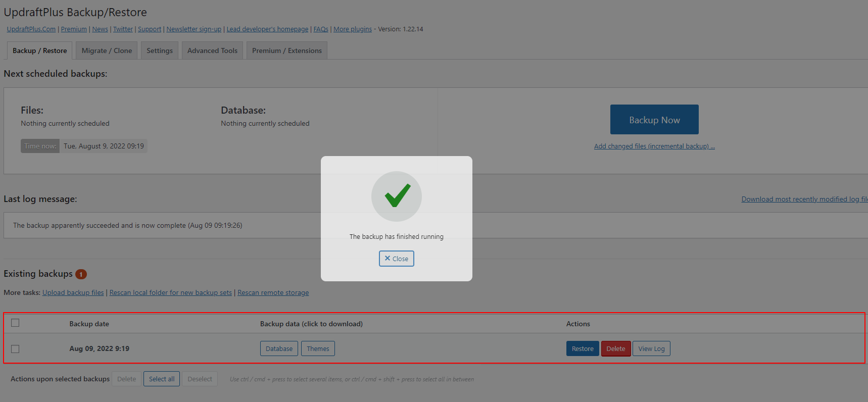Click the 'Version: 1.22.14' text
Screen dimensions: 868x402
(401, 29)
